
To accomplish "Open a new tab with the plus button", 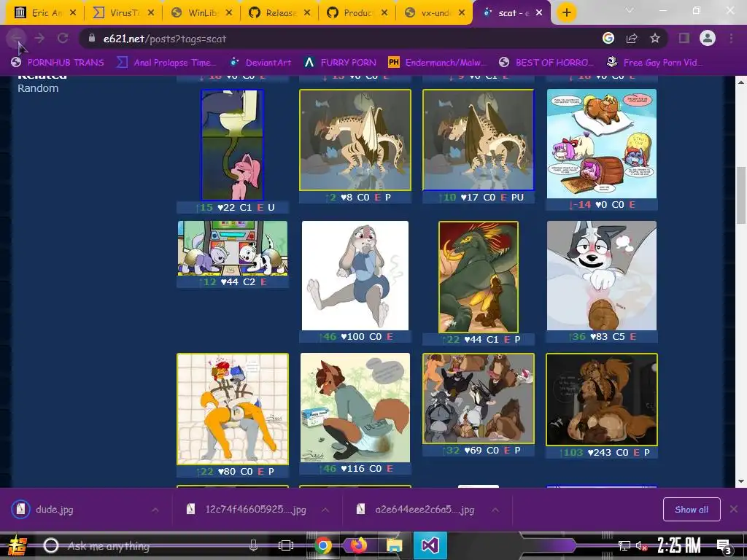I will pos(566,13).
